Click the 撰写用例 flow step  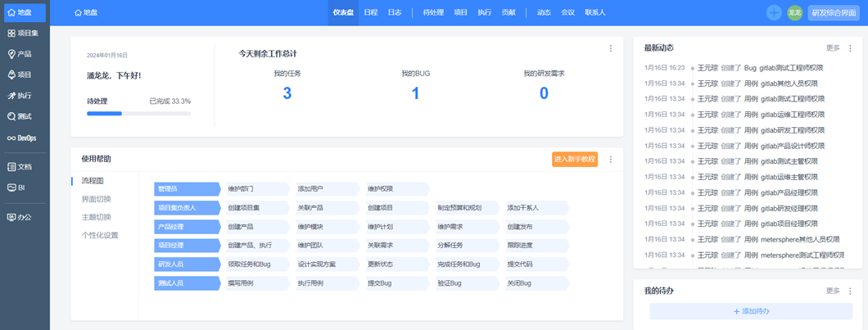coord(257,283)
